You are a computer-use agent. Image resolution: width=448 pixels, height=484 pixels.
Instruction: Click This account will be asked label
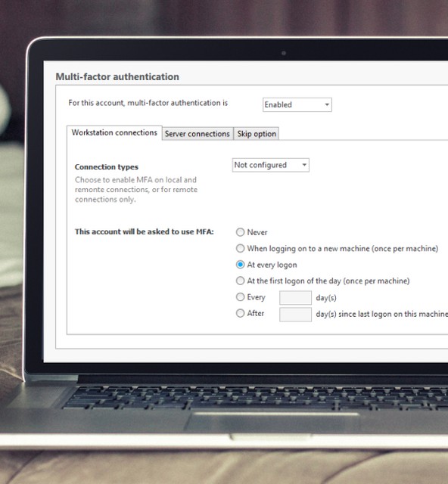coord(145,231)
